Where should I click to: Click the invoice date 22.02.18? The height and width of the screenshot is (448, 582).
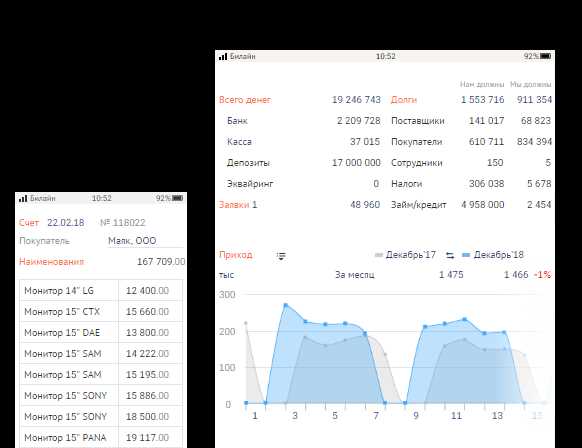coord(66,222)
